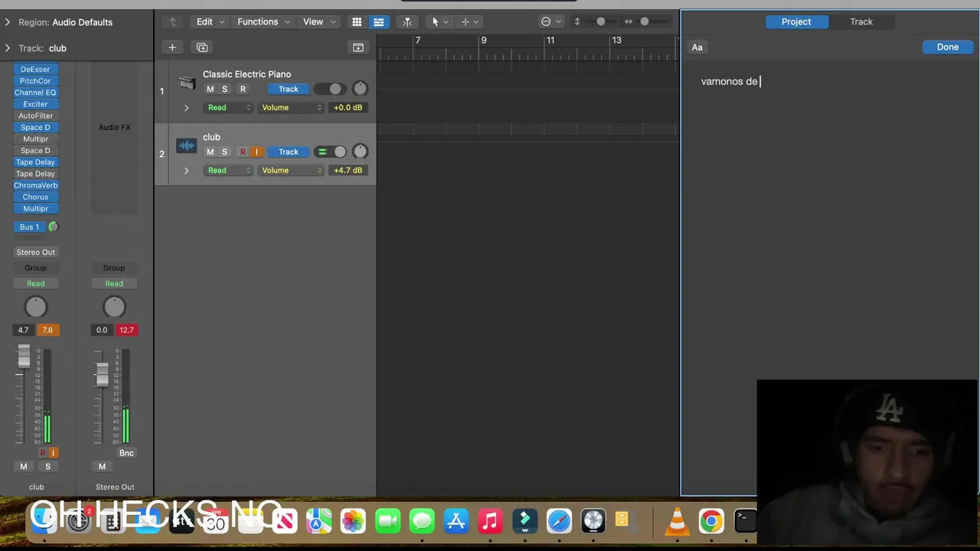Toggle the Flex show/hide button
980x551 pixels.
[407, 21]
